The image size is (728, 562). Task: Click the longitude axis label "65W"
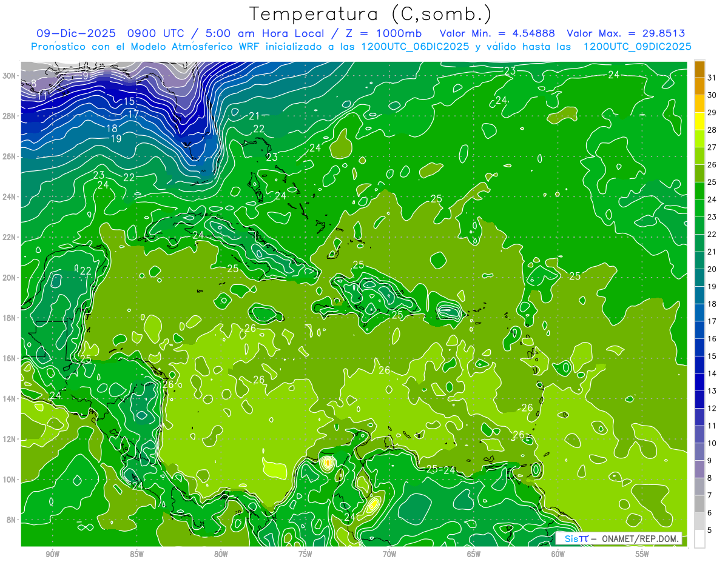click(x=474, y=554)
